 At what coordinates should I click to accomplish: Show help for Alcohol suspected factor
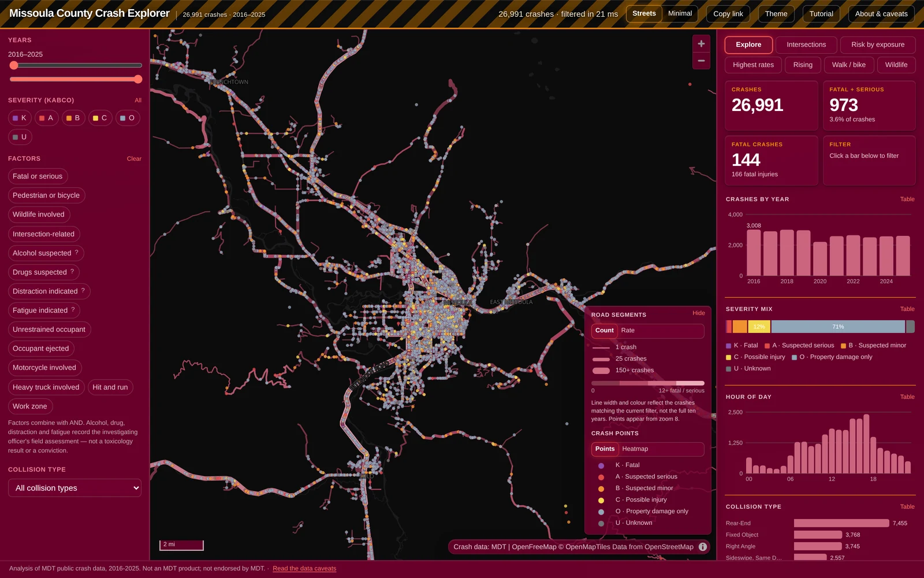[76, 253]
